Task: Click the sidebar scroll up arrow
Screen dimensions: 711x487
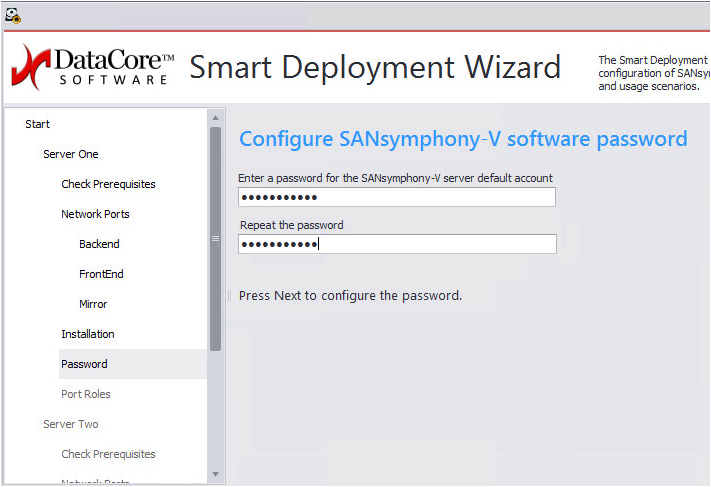Action: (x=215, y=118)
